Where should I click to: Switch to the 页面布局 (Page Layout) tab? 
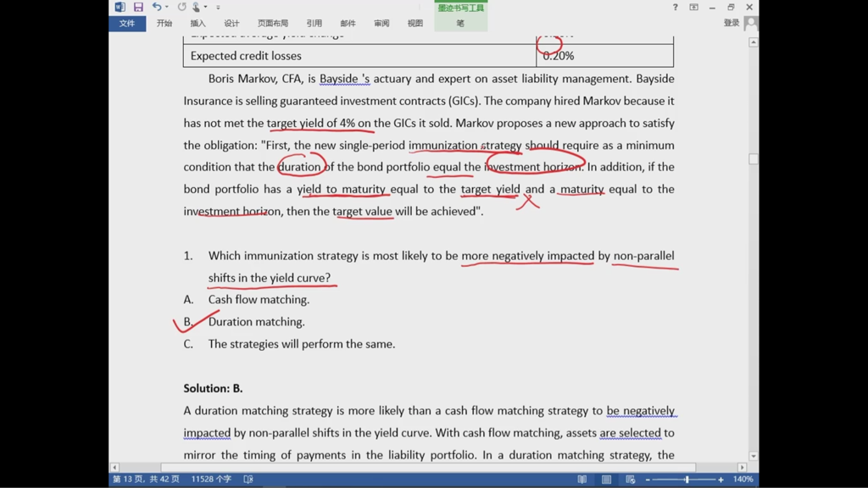coord(273,23)
